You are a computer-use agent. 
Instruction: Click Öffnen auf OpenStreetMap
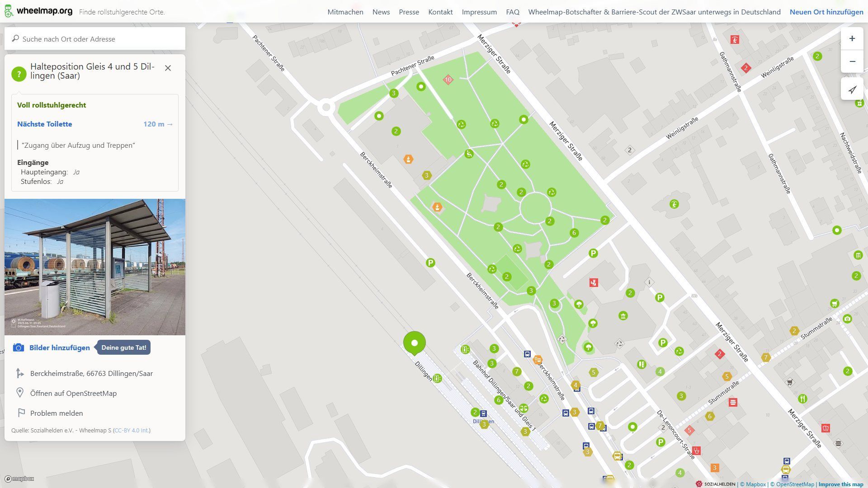[x=73, y=393]
